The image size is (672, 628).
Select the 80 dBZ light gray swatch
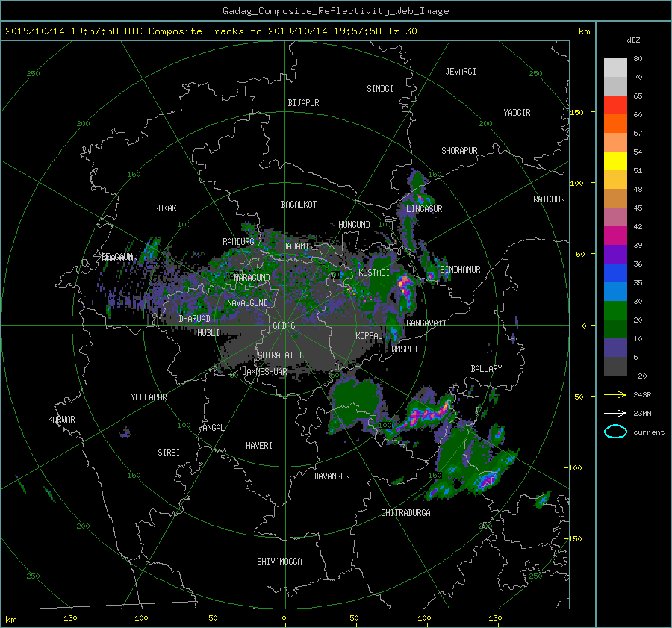point(615,67)
